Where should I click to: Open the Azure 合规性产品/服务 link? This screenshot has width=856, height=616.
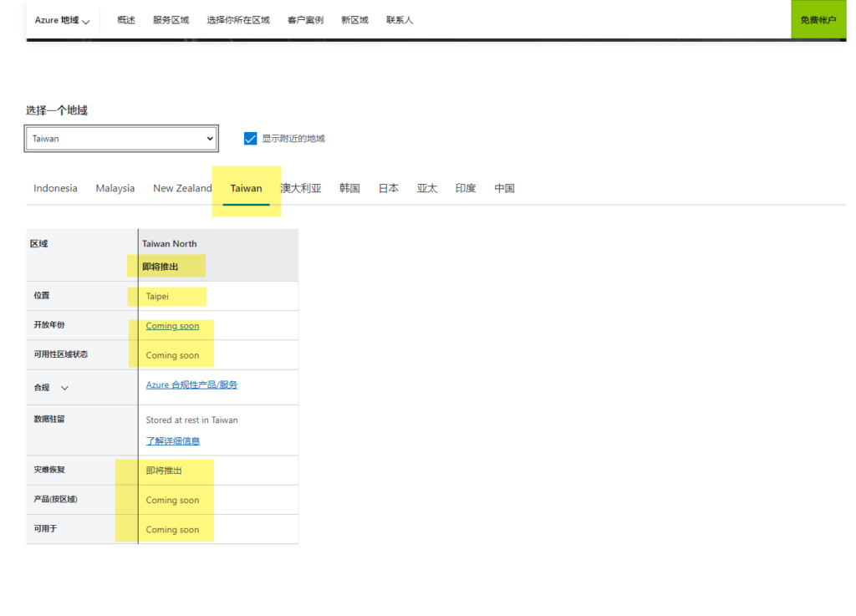191,384
